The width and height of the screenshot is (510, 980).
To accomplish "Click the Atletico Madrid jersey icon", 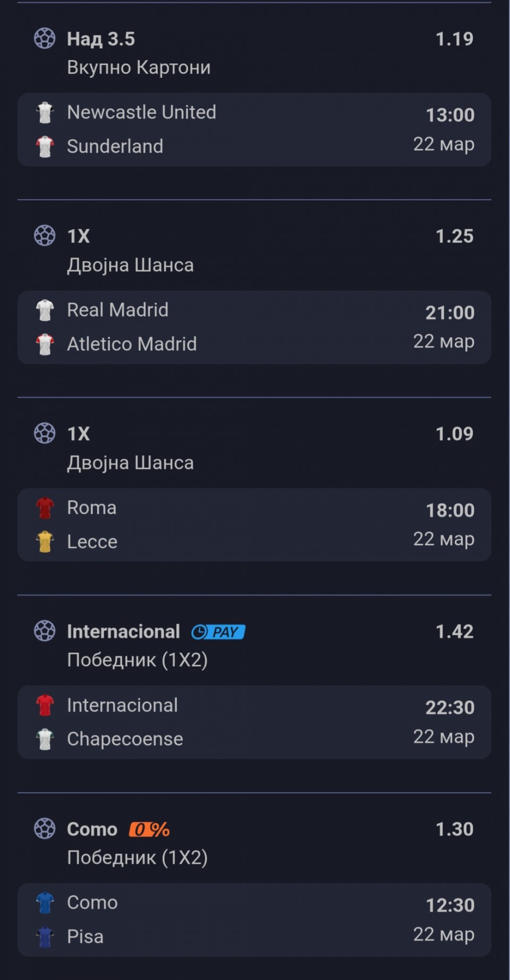I will point(45,344).
